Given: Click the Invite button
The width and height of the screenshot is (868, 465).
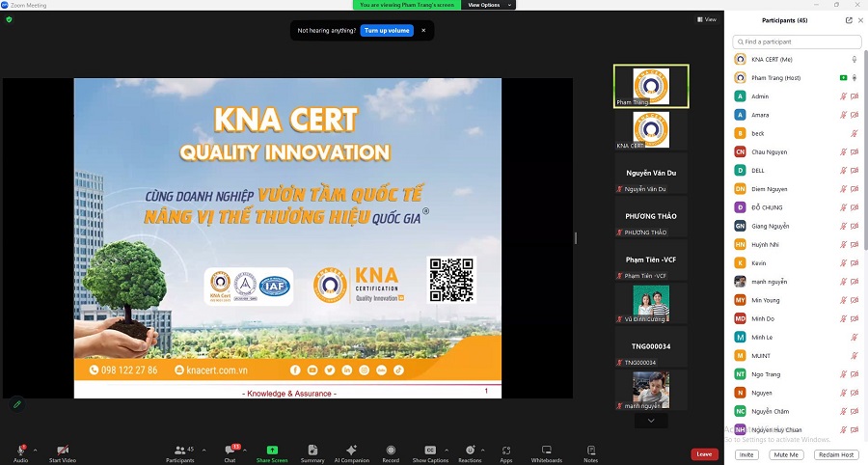Looking at the screenshot, I should 746,455.
